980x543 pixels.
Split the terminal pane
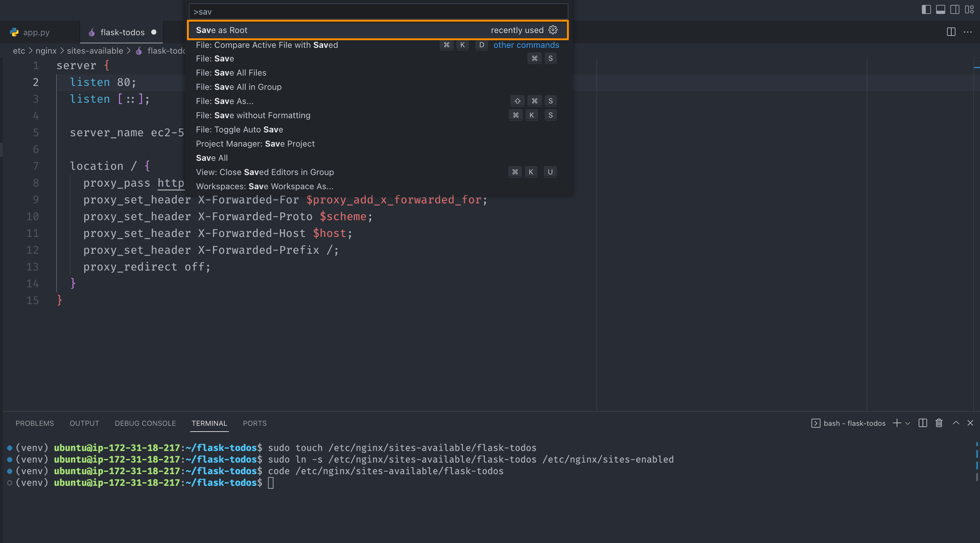click(x=923, y=423)
